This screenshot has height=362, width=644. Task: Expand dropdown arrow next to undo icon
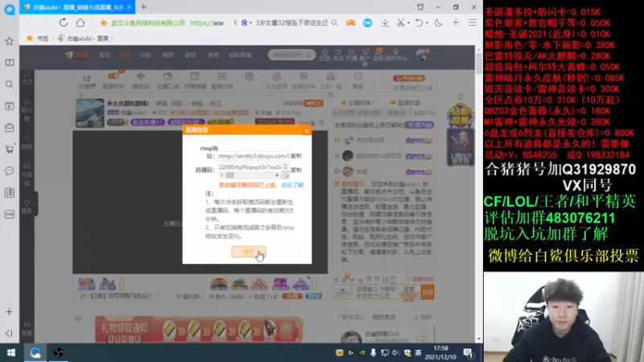pos(427,23)
